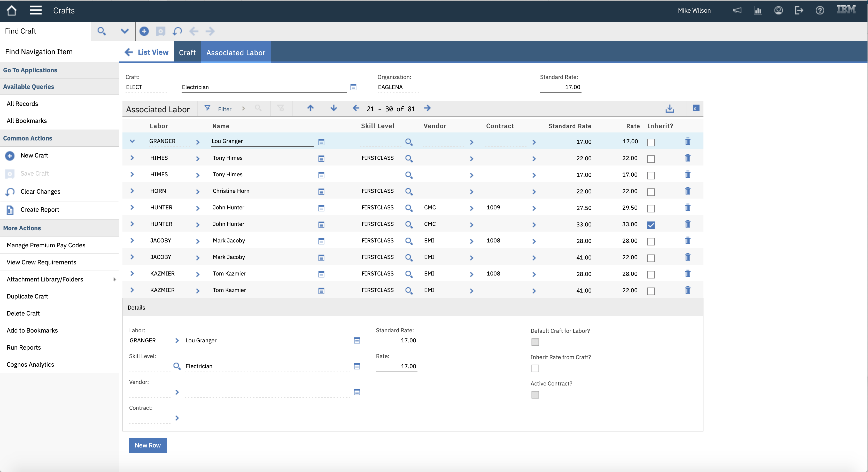868x472 pixels.
Task: Switch to the Craft tab
Action: coord(187,53)
